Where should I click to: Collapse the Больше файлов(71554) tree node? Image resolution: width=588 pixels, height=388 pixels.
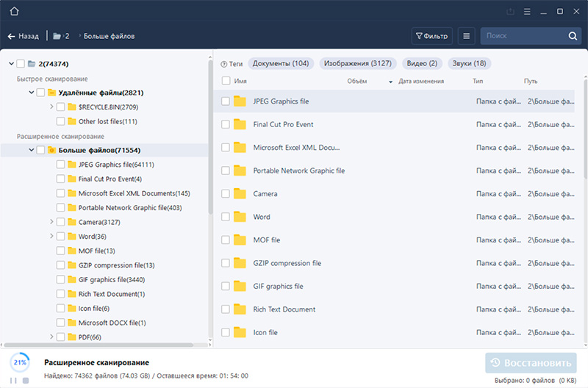tap(31, 150)
